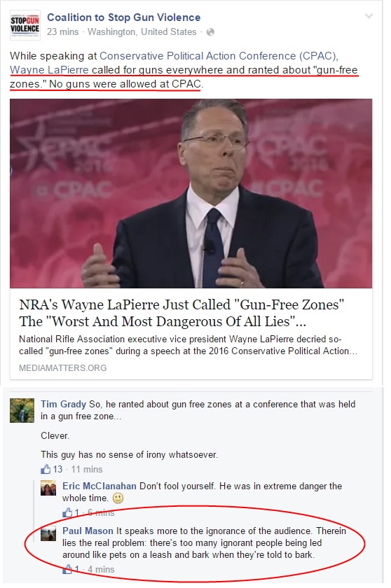
Task: Click Paul Mason's avatar thumbnail
Action: click(48, 533)
